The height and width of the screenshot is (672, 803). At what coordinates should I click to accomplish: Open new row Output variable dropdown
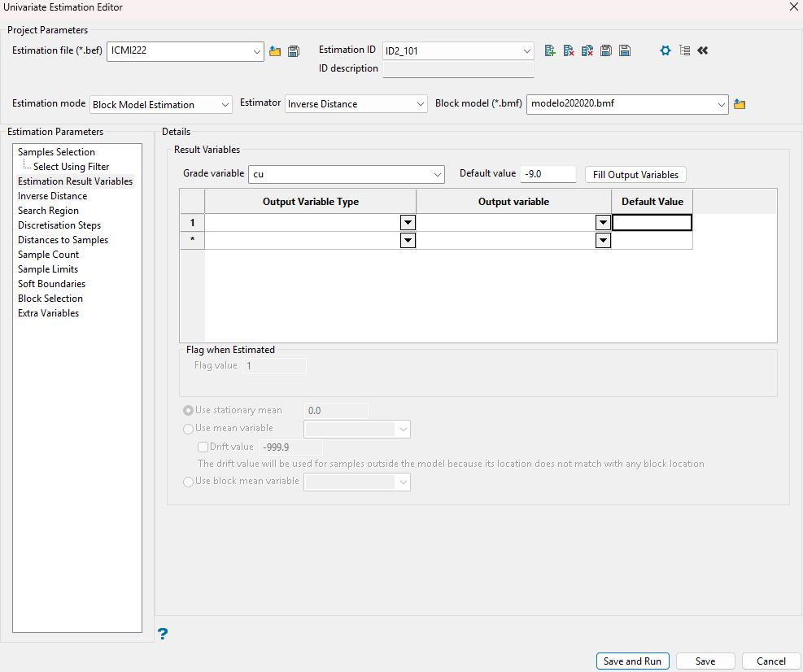click(x=604, y=240)
